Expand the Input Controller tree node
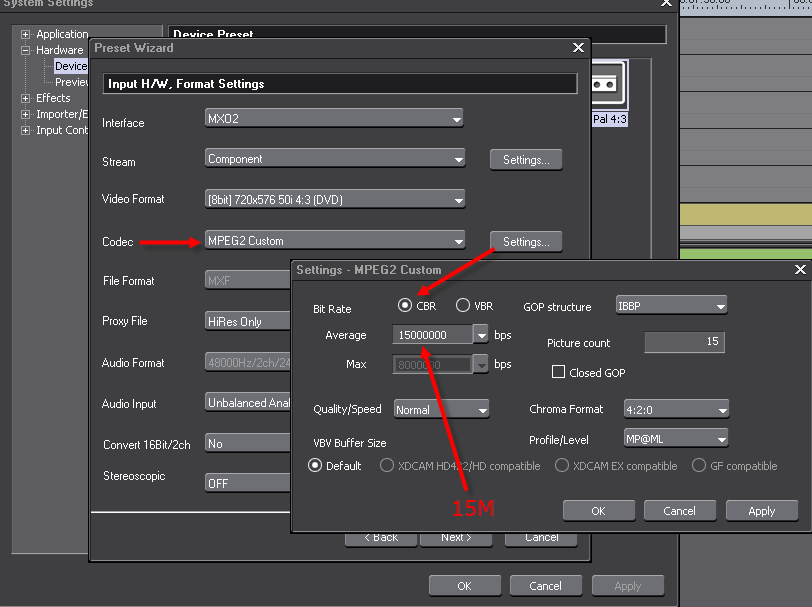Image resolution: width=812 pixels, height=607 pixels. click(25, 130)
